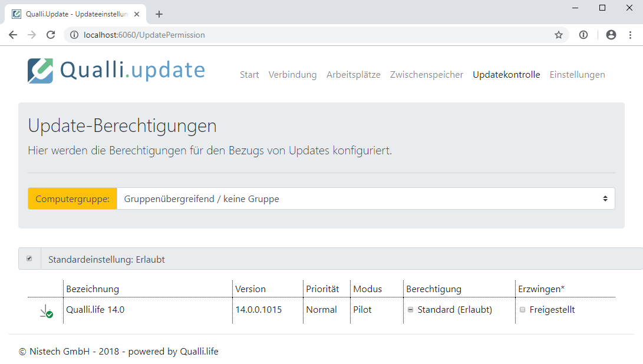
Task: Click the Start navigation link
Action: tap(249, 75)
